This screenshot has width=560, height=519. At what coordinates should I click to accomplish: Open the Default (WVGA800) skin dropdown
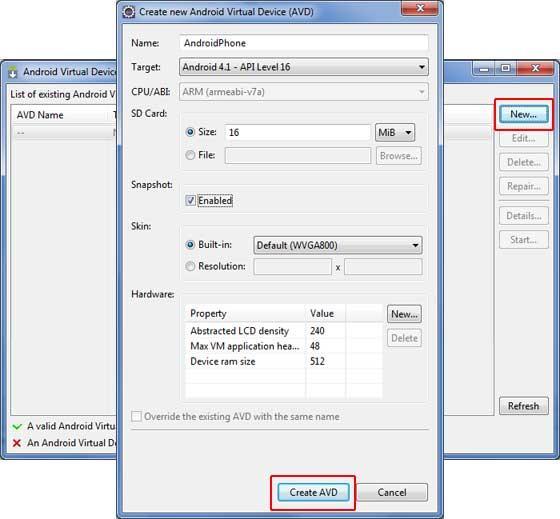[x=338, y=245]
